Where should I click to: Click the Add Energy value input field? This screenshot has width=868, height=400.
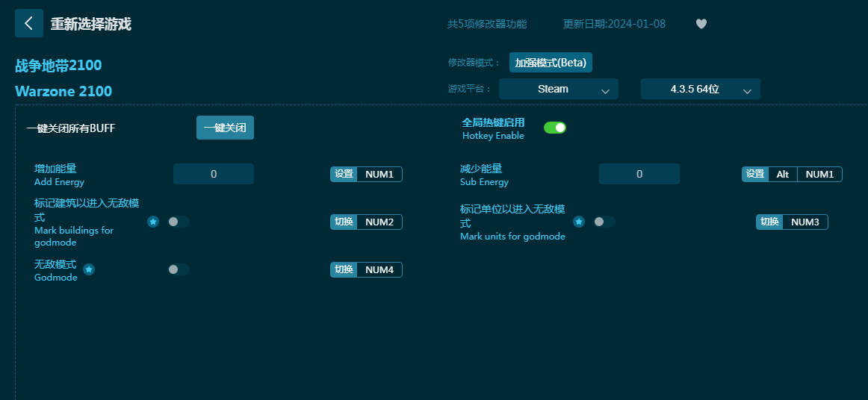[x=214, y=174]
